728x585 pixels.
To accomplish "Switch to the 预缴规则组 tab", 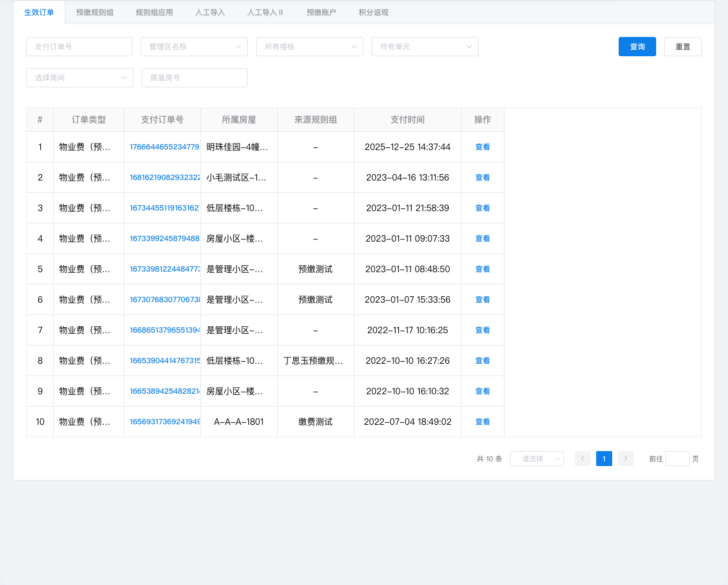I will pos(95,12).
